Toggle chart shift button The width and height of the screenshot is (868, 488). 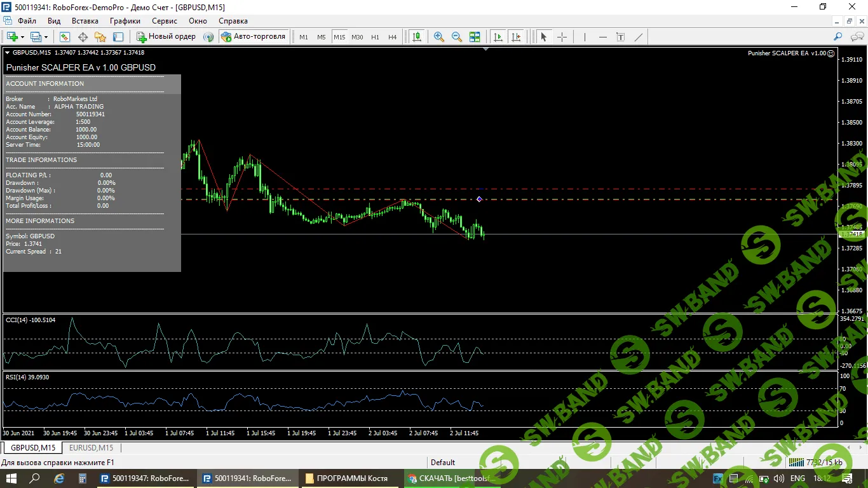click(x=516, y=37)
